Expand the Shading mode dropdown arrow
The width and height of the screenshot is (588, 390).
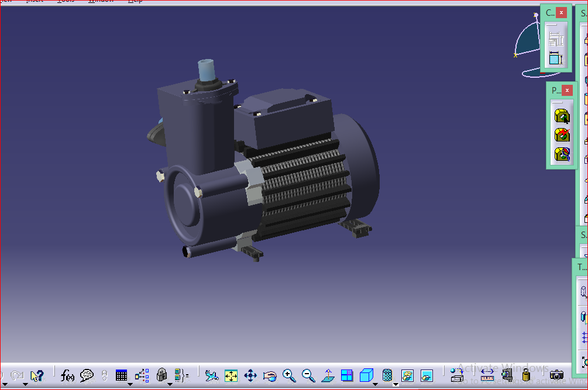[x=396, y=384]
